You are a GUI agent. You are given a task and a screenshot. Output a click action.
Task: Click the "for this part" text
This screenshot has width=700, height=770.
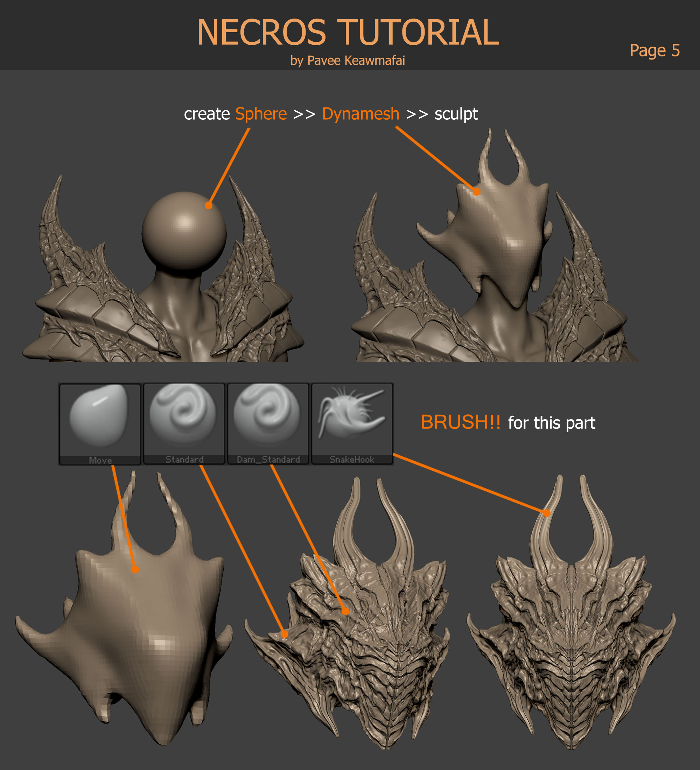[552, 423]
